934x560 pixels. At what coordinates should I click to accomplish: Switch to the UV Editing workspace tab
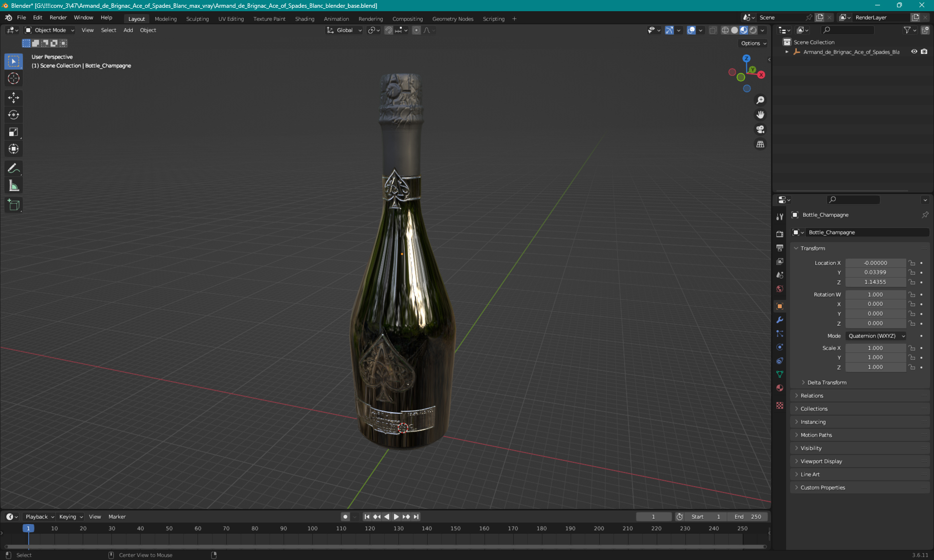[231, 19]
